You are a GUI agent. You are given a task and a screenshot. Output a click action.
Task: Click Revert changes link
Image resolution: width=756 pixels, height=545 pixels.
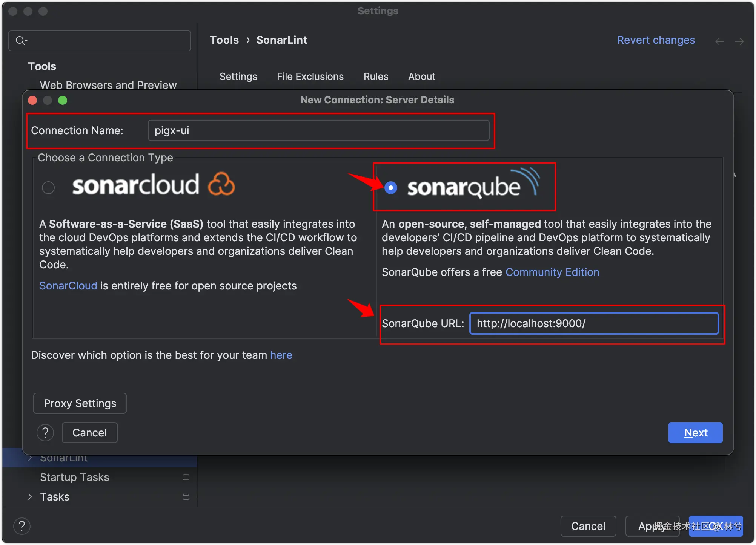656,40
